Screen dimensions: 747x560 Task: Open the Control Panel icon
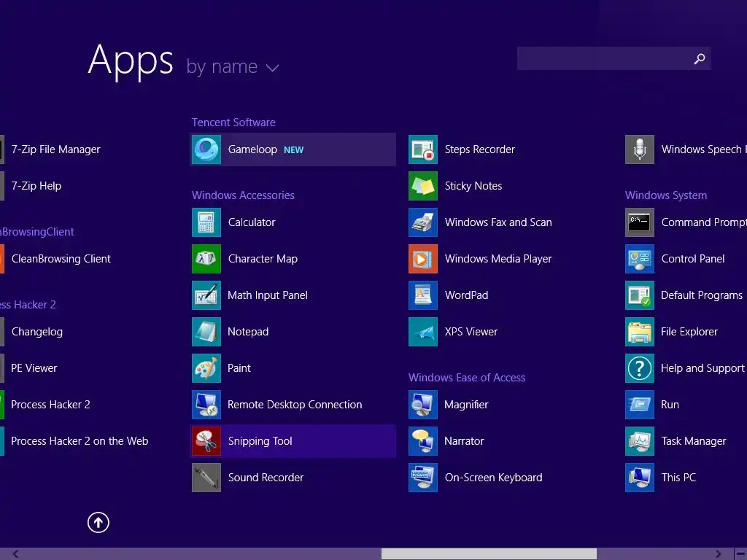[640, 259]
